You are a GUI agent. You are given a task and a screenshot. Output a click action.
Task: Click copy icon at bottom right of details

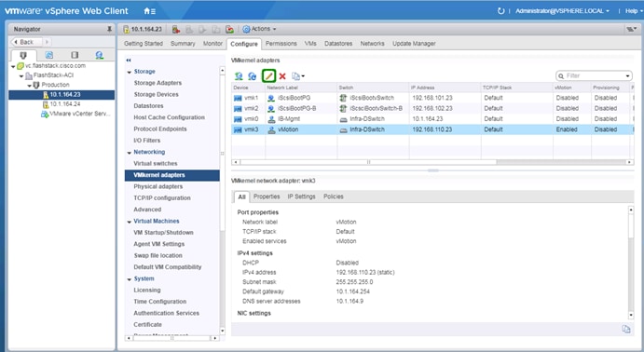coord(625,329)
